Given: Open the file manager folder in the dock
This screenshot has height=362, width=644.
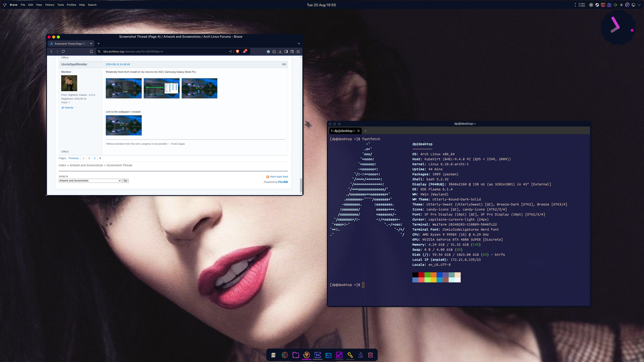Looking at the screenshot, I should (295, 355).
